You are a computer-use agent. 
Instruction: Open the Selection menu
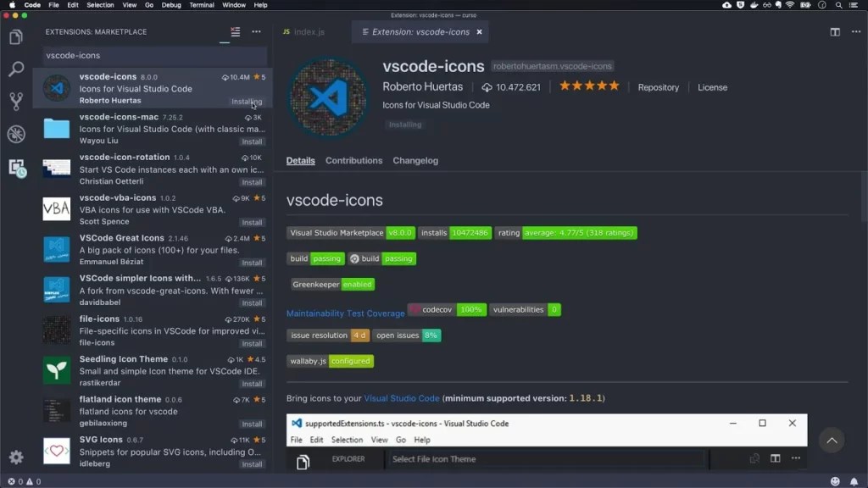(x=100, y=5)
